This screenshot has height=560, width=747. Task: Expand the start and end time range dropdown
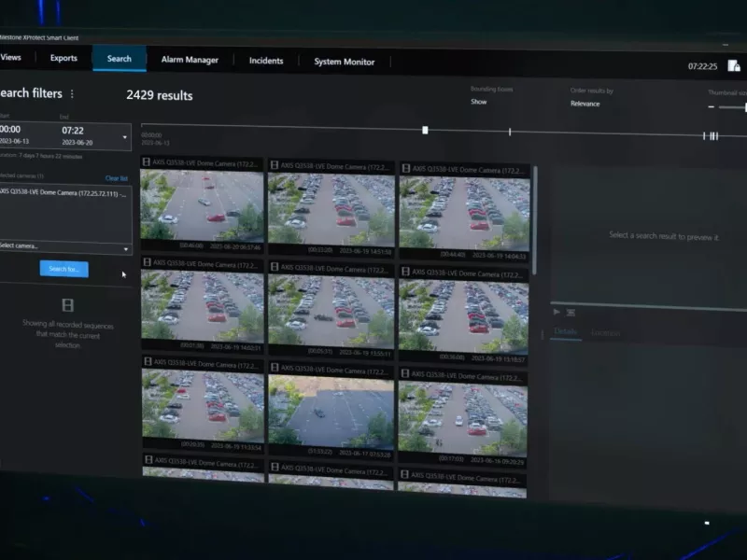point(125,137)
